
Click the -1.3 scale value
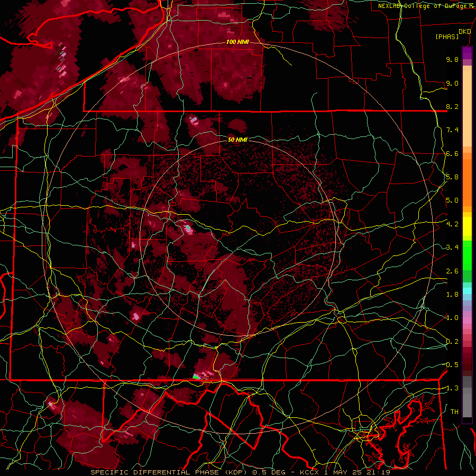(451, 388)
